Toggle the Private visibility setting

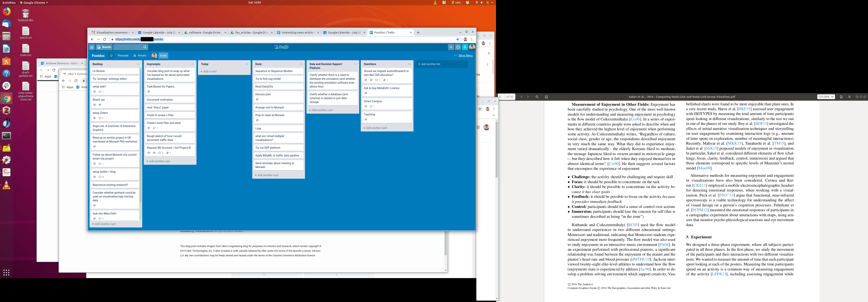[140, 56]
